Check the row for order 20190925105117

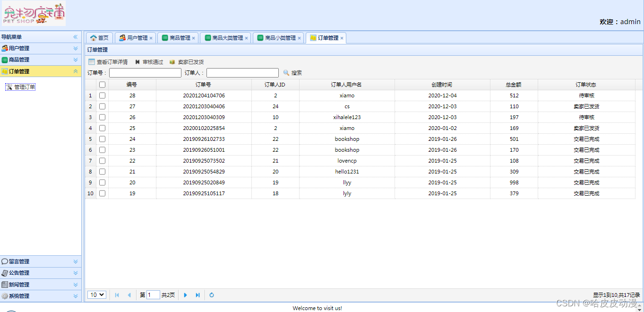pos(102,193)
